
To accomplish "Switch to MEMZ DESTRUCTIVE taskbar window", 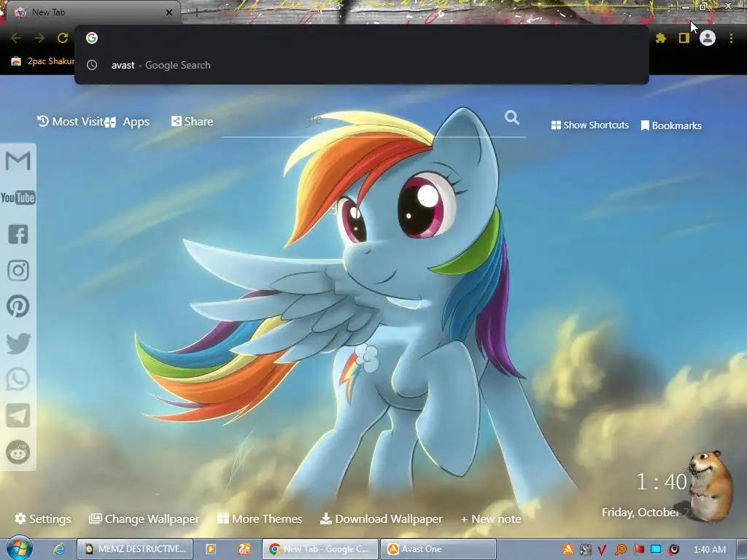I will pyautogui.click(x=135, y=549).
